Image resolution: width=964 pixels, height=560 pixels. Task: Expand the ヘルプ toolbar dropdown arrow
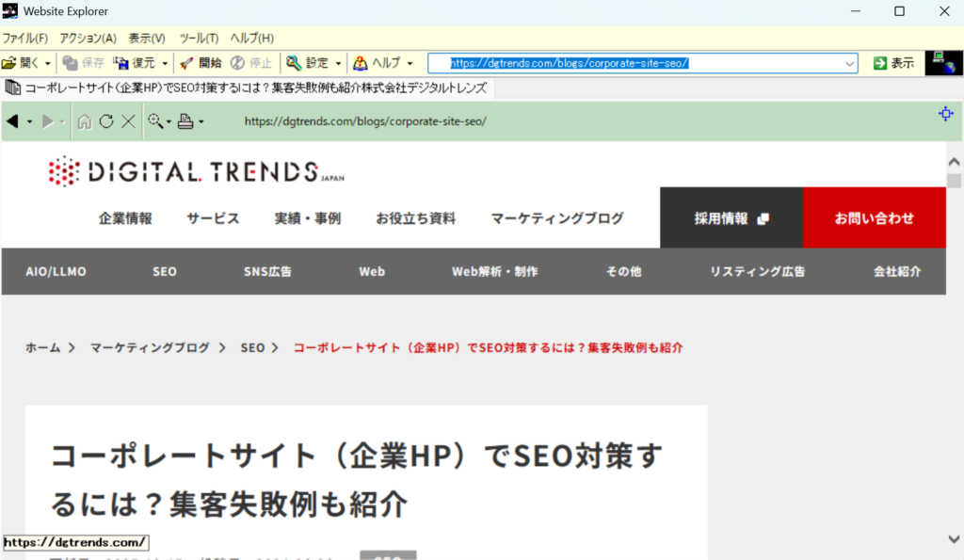410,64
